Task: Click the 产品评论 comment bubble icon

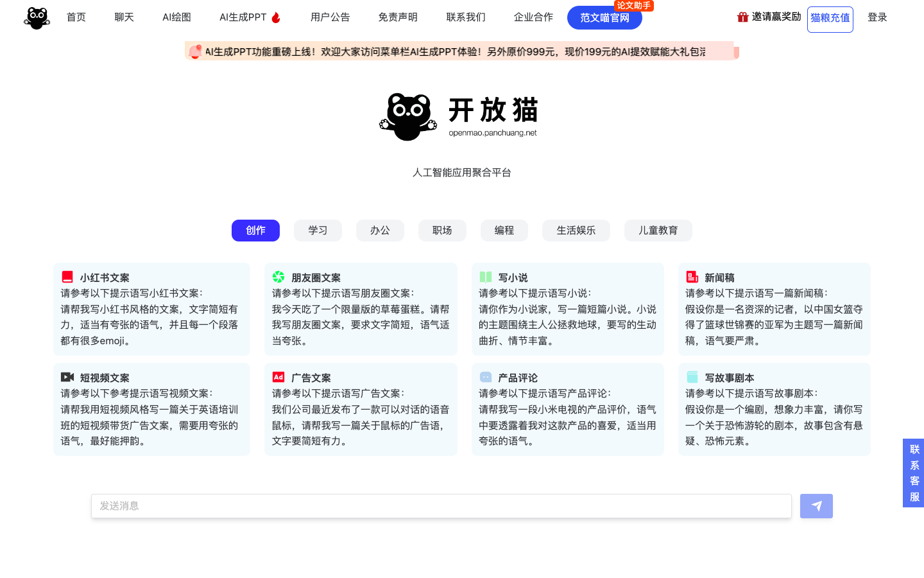Action: click(486, 377)
